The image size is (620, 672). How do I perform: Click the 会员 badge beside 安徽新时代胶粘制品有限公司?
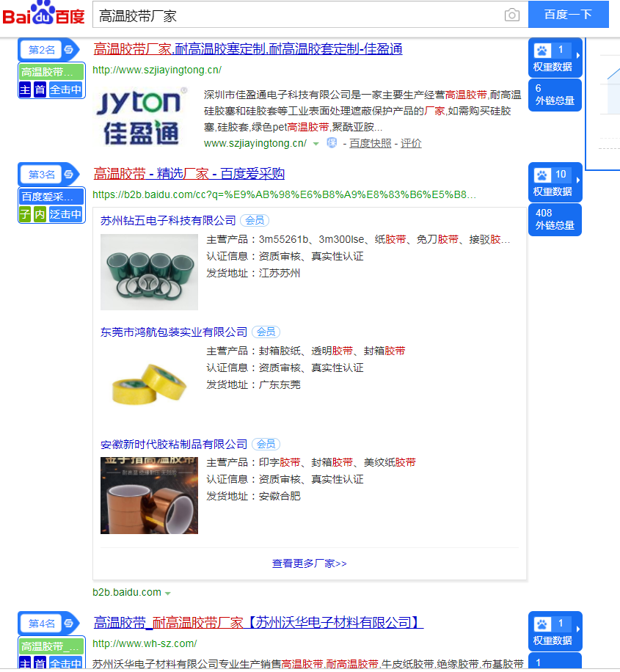[266, 445]
